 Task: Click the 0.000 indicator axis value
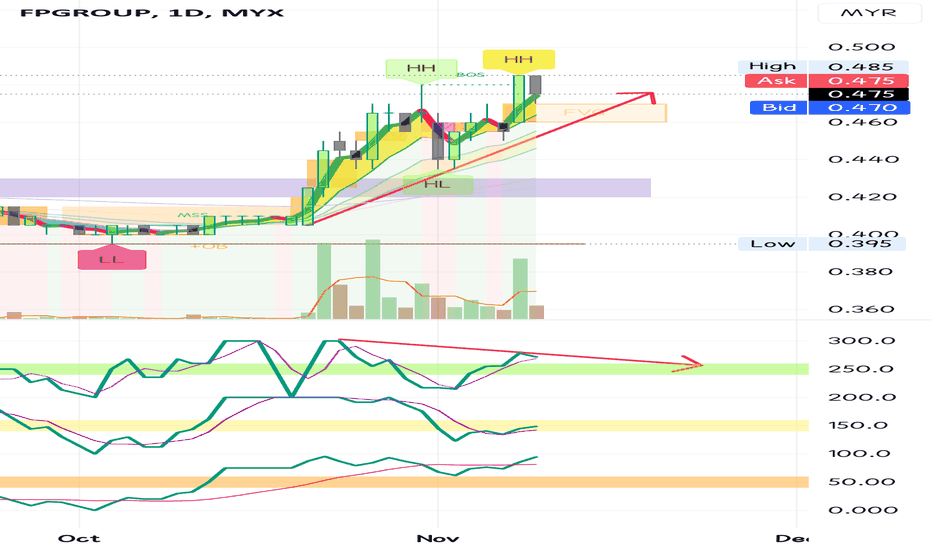click(863, 510)
